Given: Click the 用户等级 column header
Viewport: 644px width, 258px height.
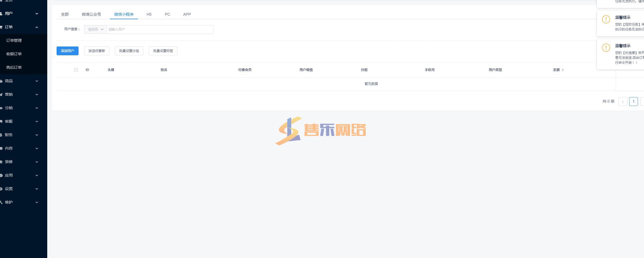Looking at the screenshot, I should tap(306, 70).
